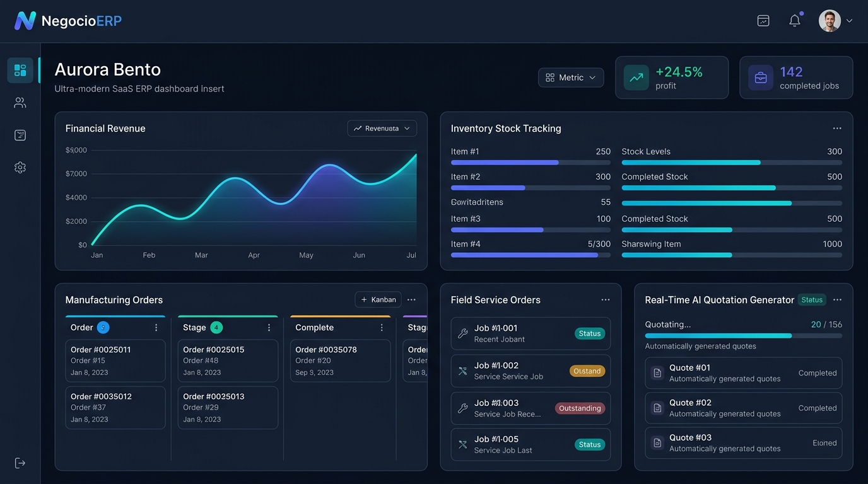Screen dimensions: 868x484
Task: Open Inventory Stock Tracking more options
Action: coord(837,129)
